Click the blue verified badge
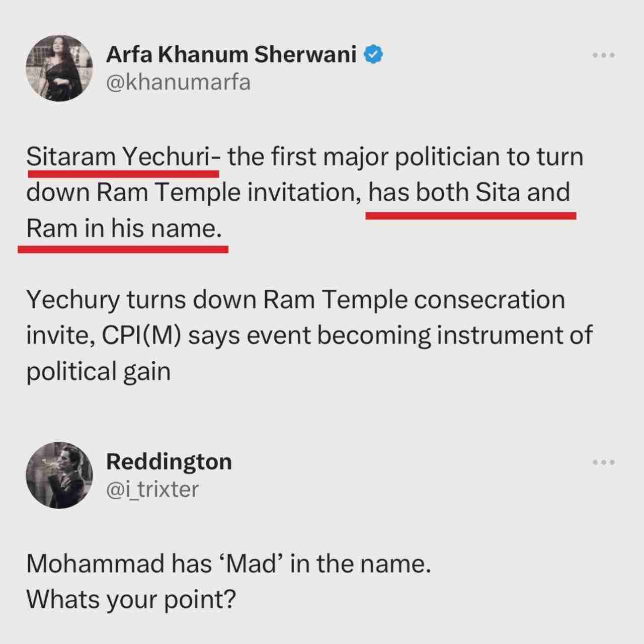 (x=374, y=54)
